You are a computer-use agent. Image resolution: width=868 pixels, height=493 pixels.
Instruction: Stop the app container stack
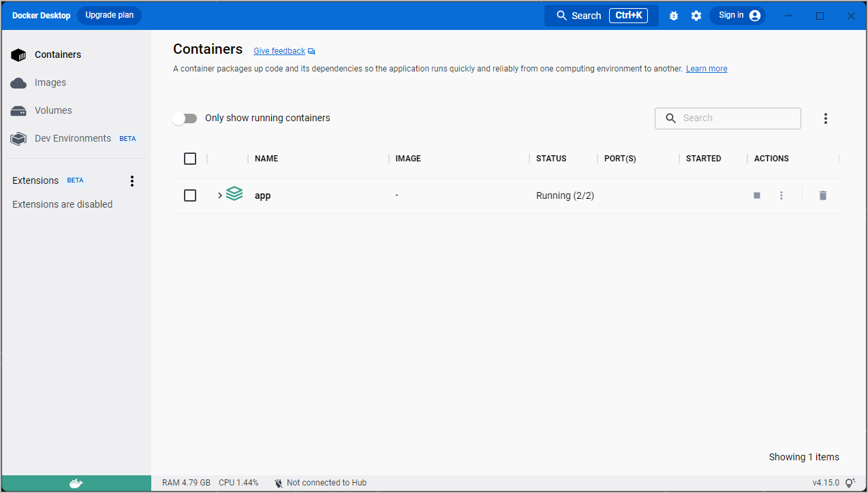(757, 195)
